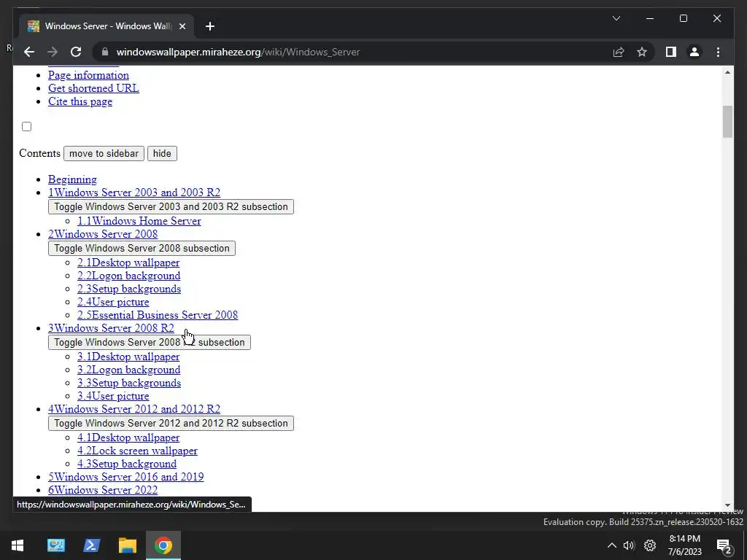Image resolution: width=747 pixels, height=560 pixels.
Task: Click the Chrome icon in the taskbar
Action: [x=163, y=545]
